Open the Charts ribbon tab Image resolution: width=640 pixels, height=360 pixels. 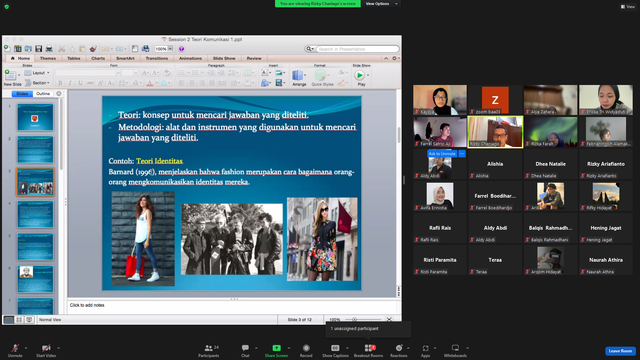98,58
